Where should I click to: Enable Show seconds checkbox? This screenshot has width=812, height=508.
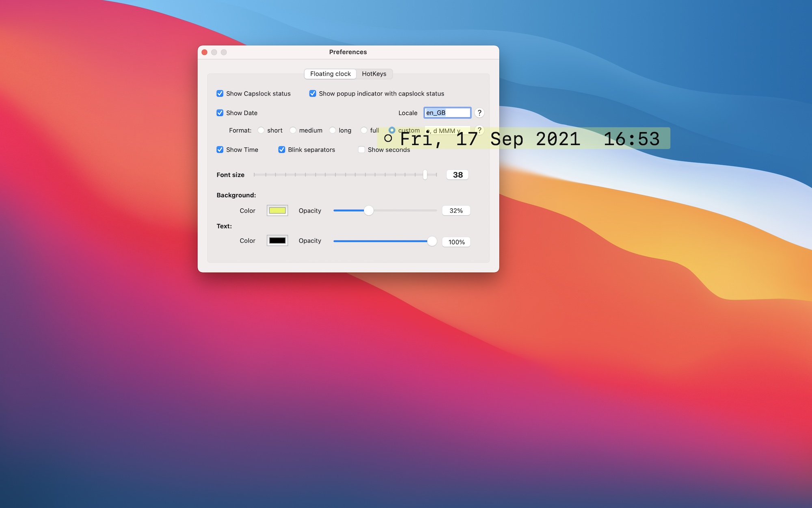[361, 150]
